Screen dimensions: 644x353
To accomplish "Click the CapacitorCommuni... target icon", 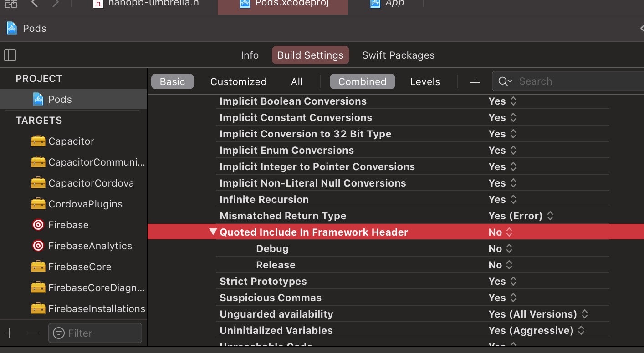I will 38,162.
